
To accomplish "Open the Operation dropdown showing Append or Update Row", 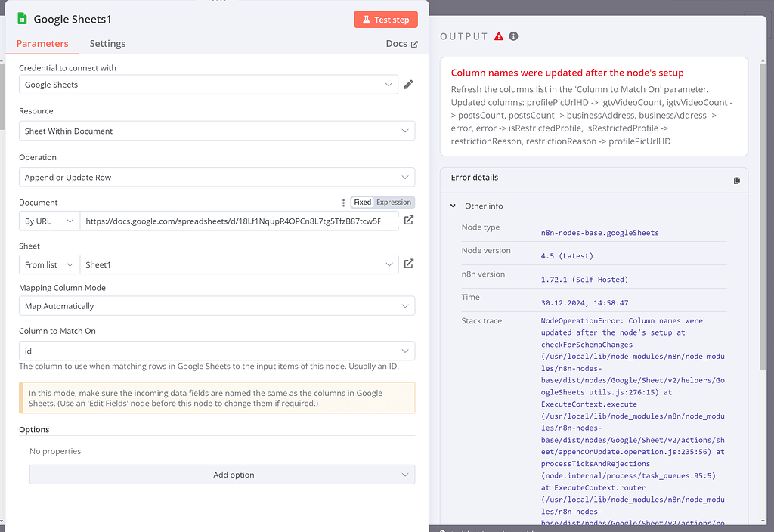I will (x=216, y=178).
